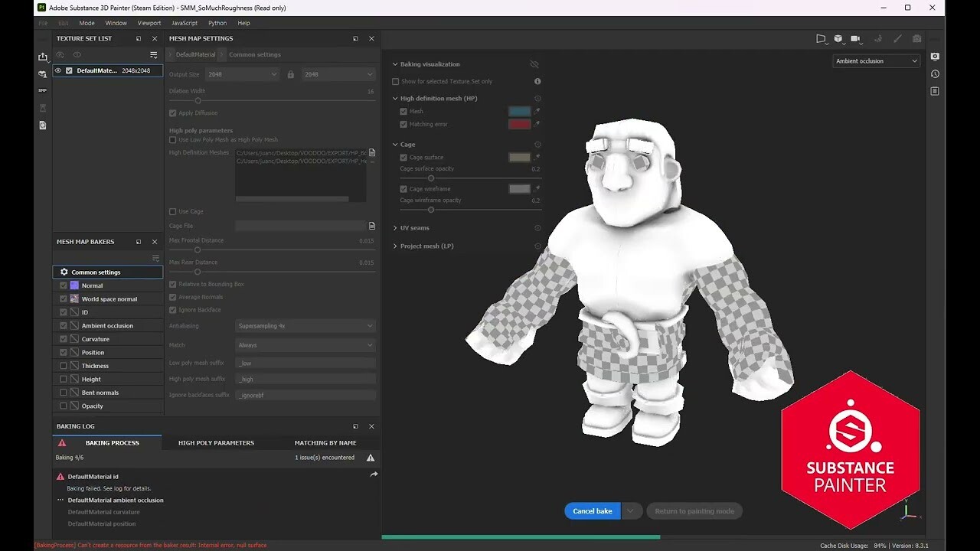Click the warning triangle beside issues encountered

click(371, 458)
